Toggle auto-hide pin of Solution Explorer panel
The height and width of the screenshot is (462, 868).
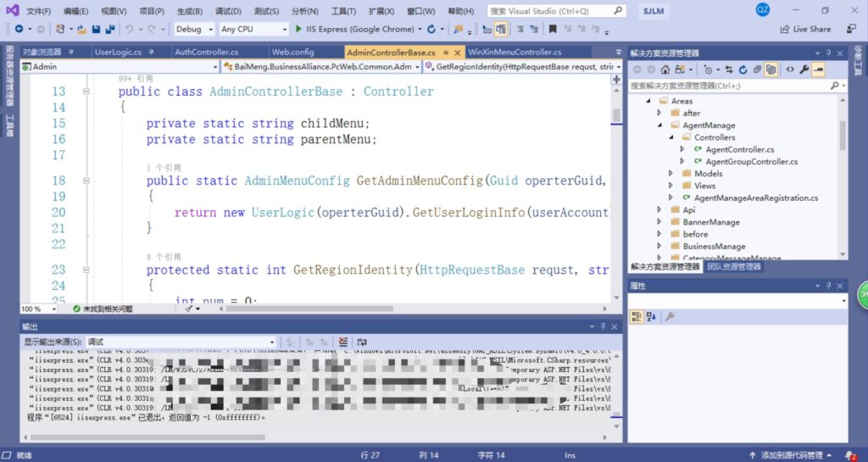click(x=828, y=53)
